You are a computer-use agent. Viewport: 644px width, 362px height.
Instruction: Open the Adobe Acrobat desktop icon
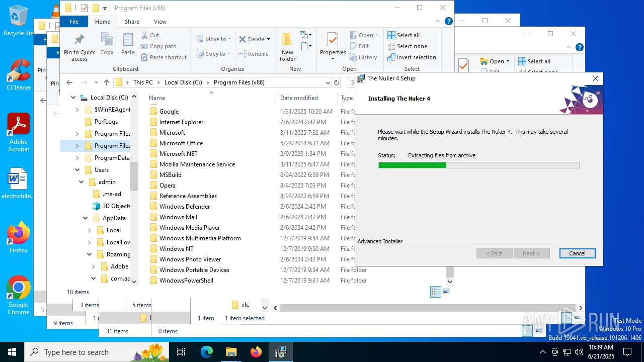tap(19, 133)
